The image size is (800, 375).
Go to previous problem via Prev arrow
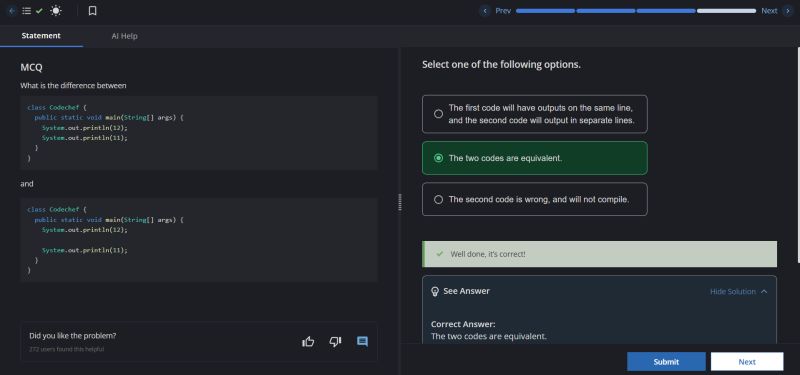pyautogui.click(x=485, y=11)
